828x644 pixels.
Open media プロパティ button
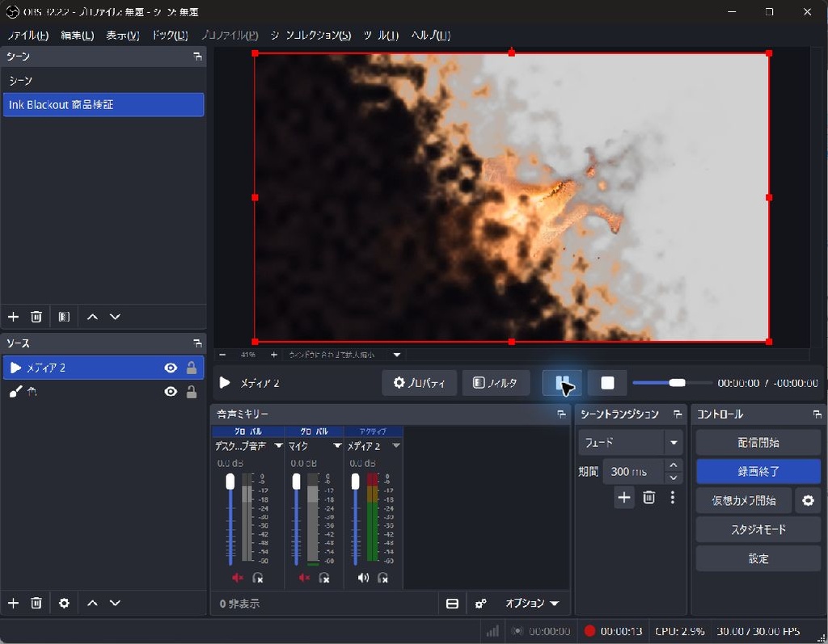pos(420,383)
